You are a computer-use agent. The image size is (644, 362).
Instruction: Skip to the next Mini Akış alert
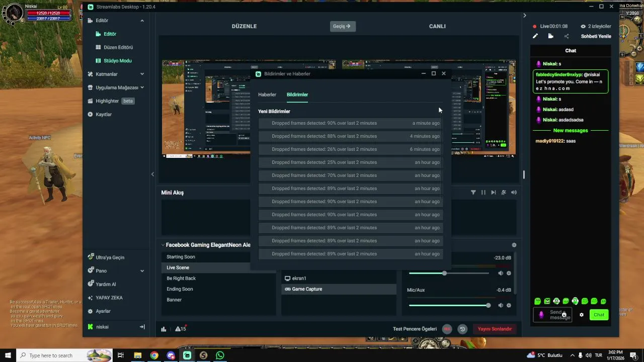(494, 193)
